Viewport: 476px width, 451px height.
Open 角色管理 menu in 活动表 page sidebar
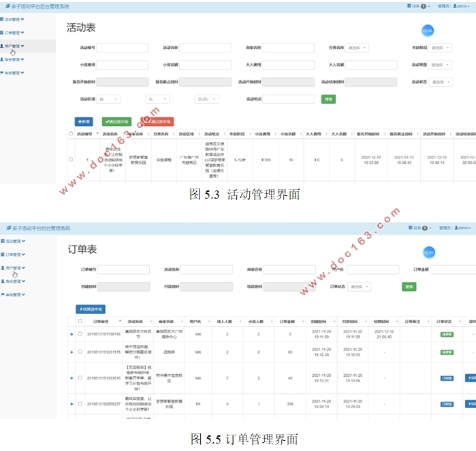click(12, 59)
